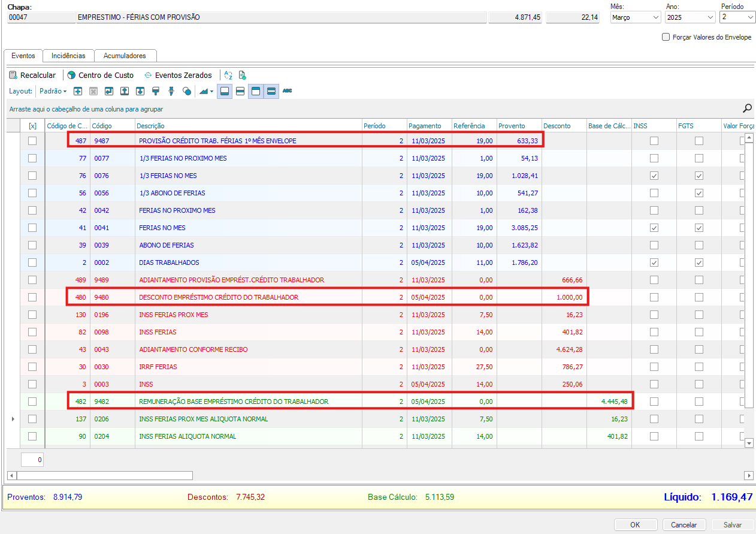Click the OK button

coord(635,524)
